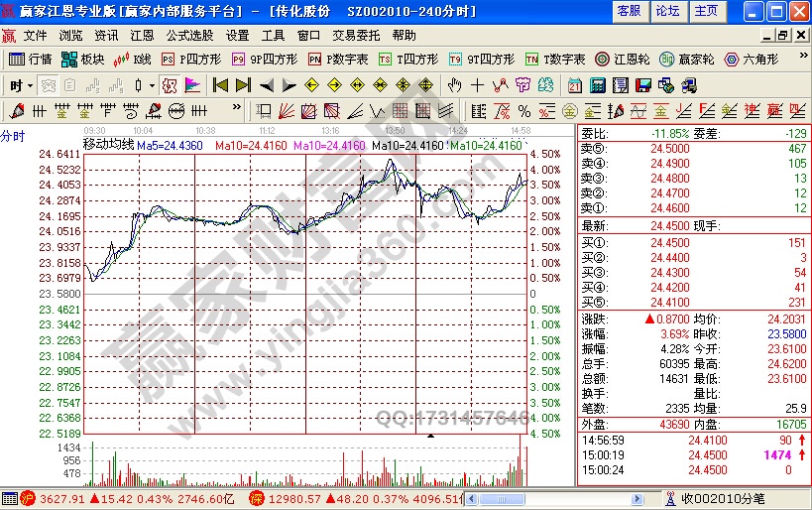Switch to the K线 chart
812x510 pixels.
click(x=134, y=60)
